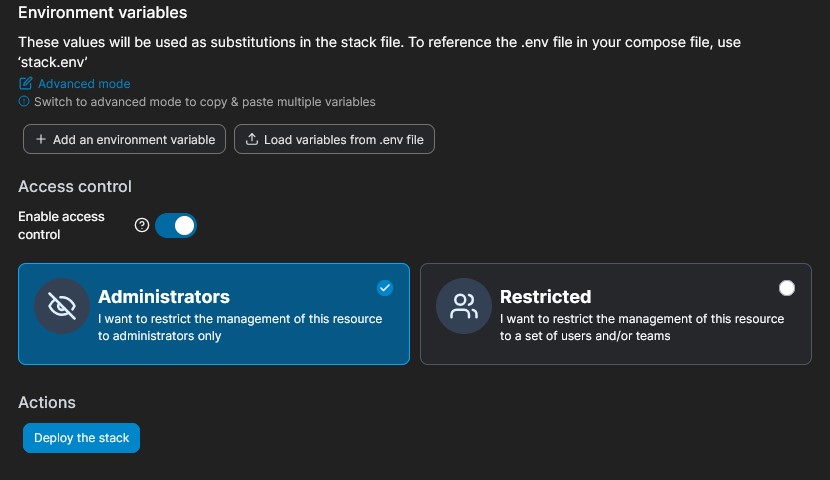The height and width of the screenshot is (480, 830).
Task: Click the stack.env description text
Action: pos(380,52)
